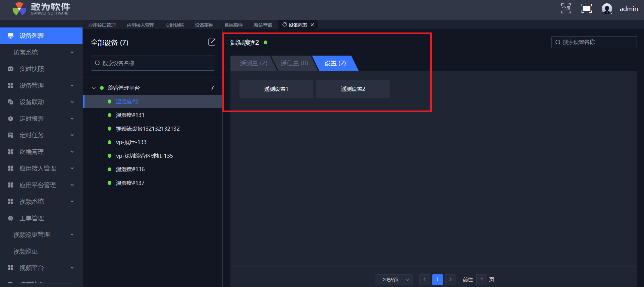Focus the 搜索设备名称 search field
The height and width of the screenshot is (287, 644).
pos(153,63)
